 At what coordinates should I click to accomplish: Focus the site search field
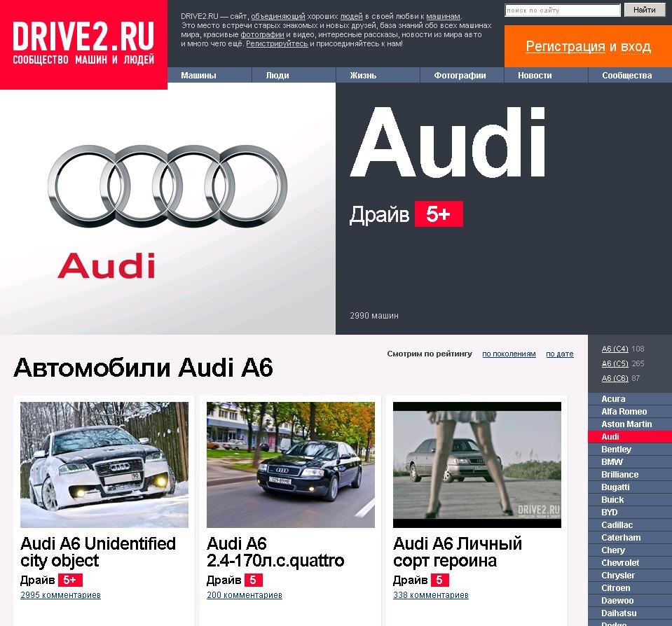pos(562,11)
